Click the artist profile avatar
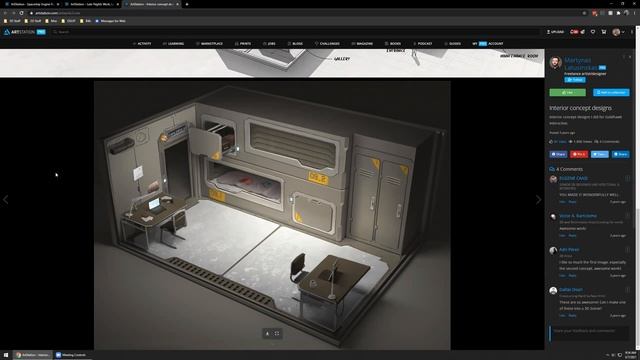 point(555,62)
